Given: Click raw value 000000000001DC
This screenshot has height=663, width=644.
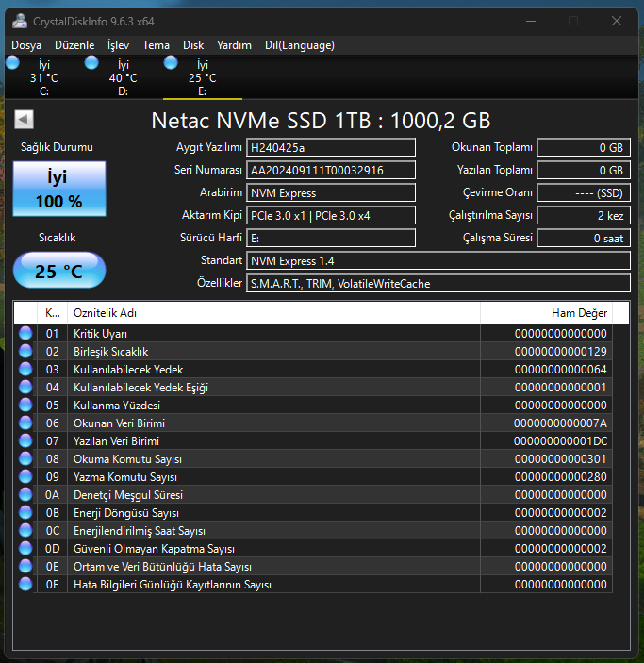Looking at the screenshot, I should [x=560, y=441].
